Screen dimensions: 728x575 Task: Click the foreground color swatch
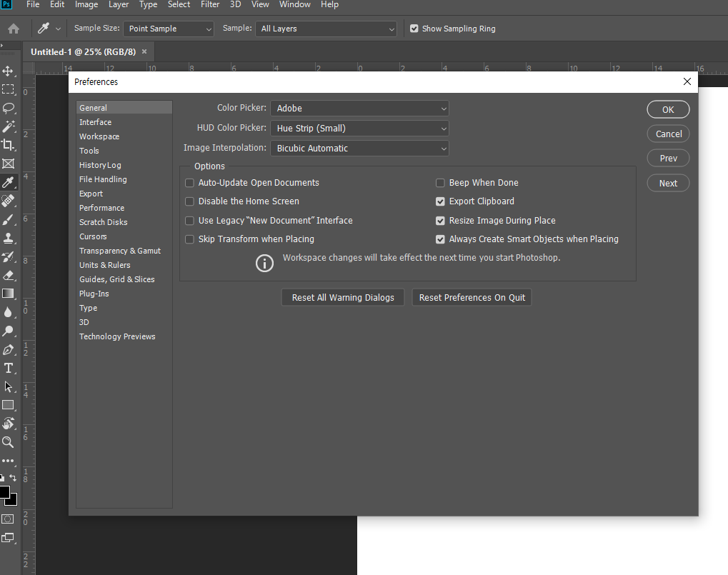[x=6, y=493]
